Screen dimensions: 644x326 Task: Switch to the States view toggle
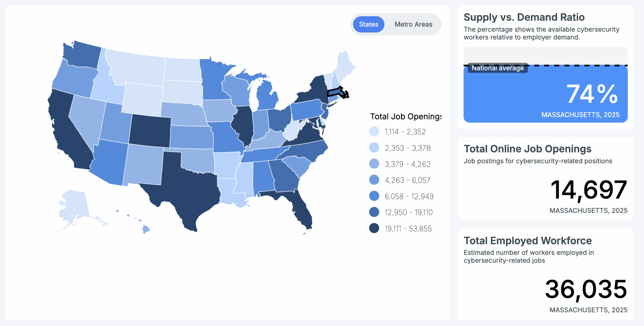(369, 25)
